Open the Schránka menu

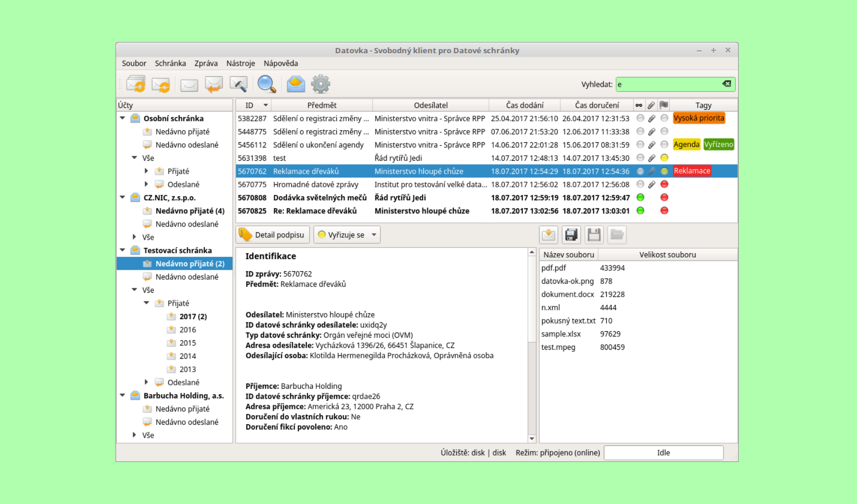click(x=170, y=63)
